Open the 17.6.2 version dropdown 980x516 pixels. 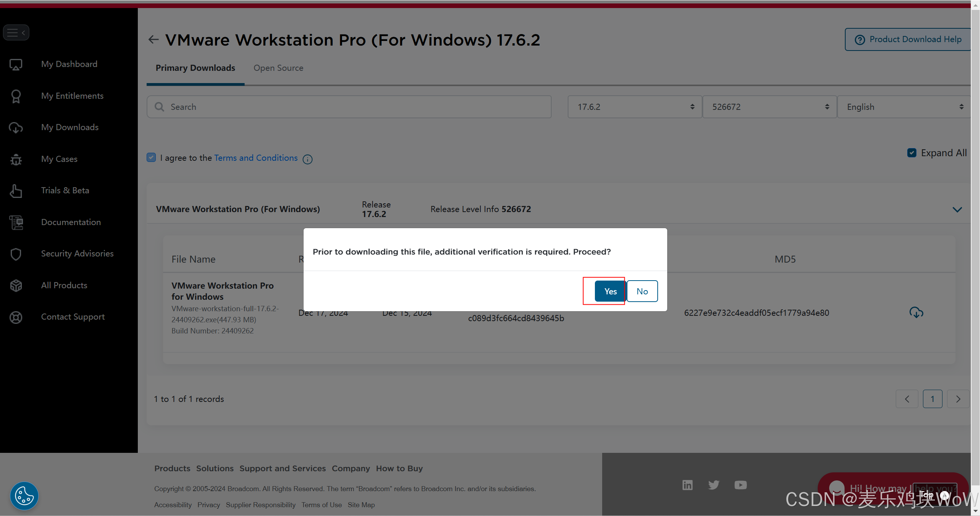pyautogui.click(x=635, y=107)
